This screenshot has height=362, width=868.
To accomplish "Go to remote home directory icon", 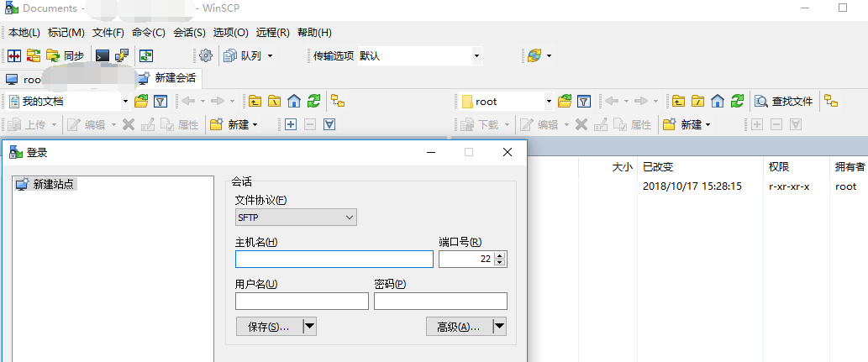I will pos(718,102).
